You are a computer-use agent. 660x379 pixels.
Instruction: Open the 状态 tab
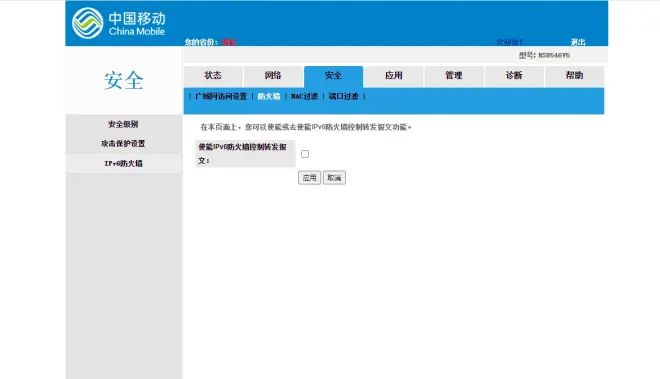click(213, 76)
